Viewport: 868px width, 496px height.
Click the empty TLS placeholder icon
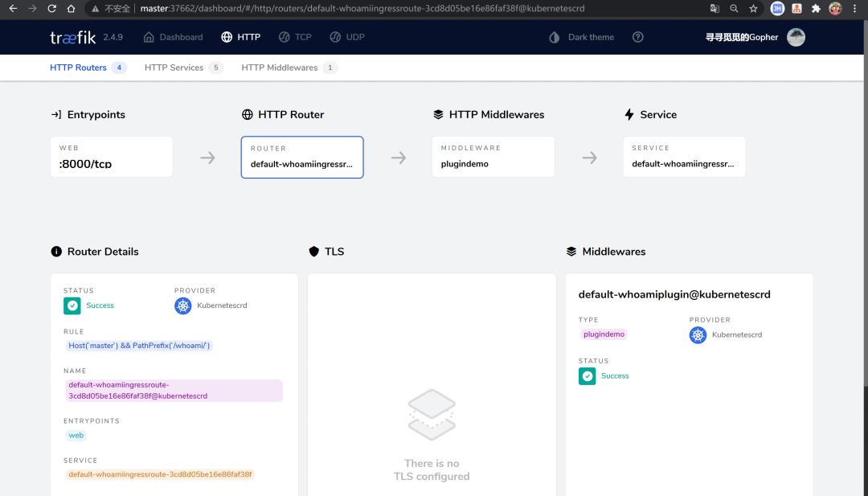point(432,415)
